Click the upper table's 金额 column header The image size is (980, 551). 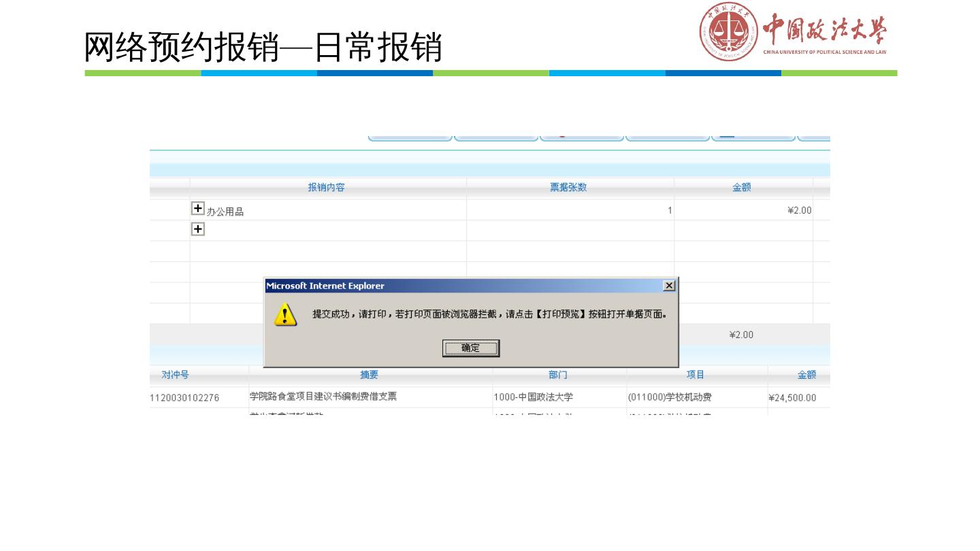click(742, 188)
